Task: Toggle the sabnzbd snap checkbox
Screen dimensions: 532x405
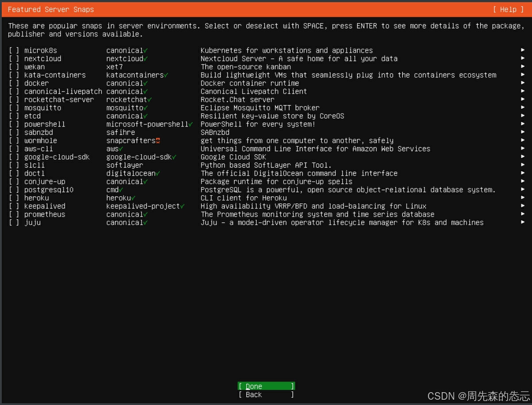Action: coord(14,132)
